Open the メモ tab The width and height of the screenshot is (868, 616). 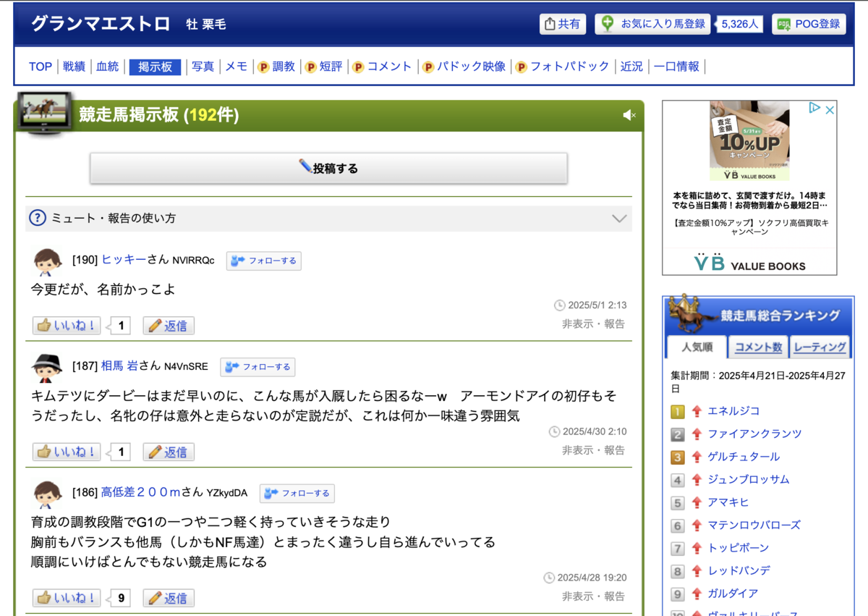(237, 67)
